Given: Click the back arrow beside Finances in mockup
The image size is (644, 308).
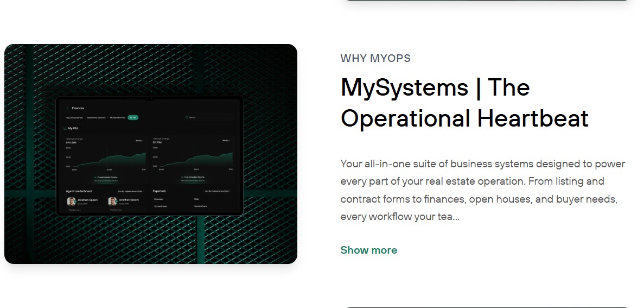Looking at the screenshot, I should 67,108.
